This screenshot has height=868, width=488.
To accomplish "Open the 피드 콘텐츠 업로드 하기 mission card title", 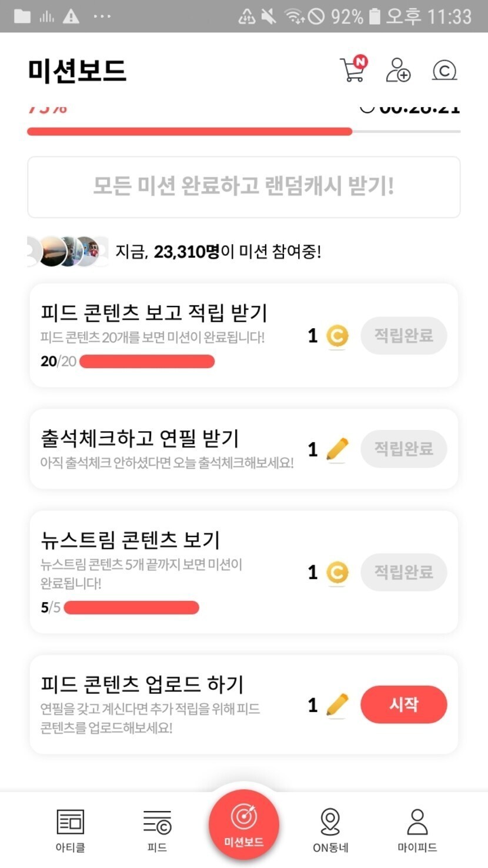I will 142,685.
